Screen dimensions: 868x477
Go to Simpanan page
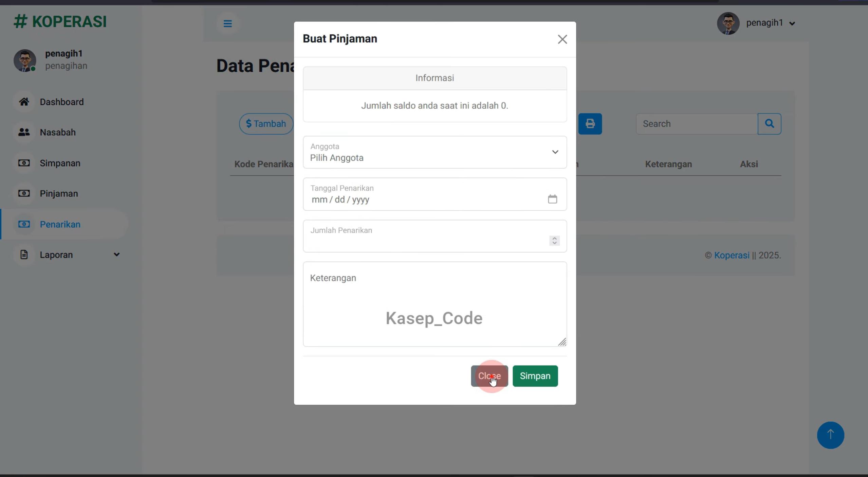[x=60, y=163]
